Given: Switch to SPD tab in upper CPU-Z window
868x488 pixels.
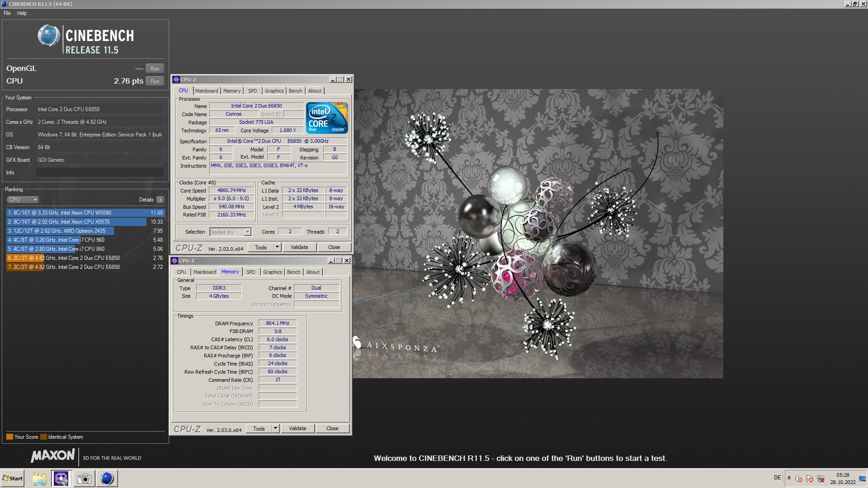Looking at the screenshot, I should coord(253,91).
